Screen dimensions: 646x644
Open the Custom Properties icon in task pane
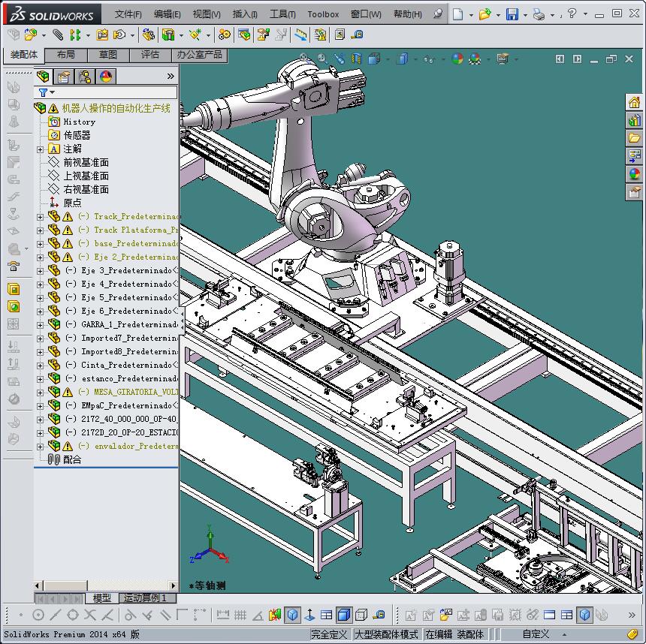point(635,192)
